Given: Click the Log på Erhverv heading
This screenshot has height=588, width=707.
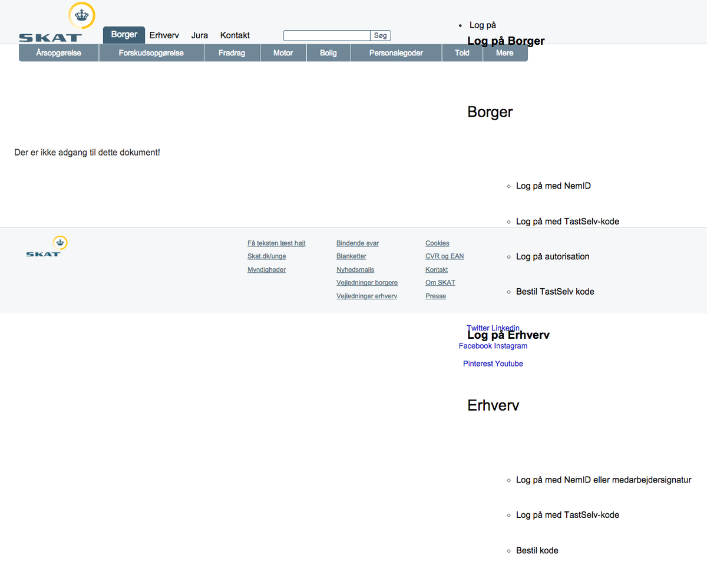Looking at the screenshot, I should click(508, 335).
